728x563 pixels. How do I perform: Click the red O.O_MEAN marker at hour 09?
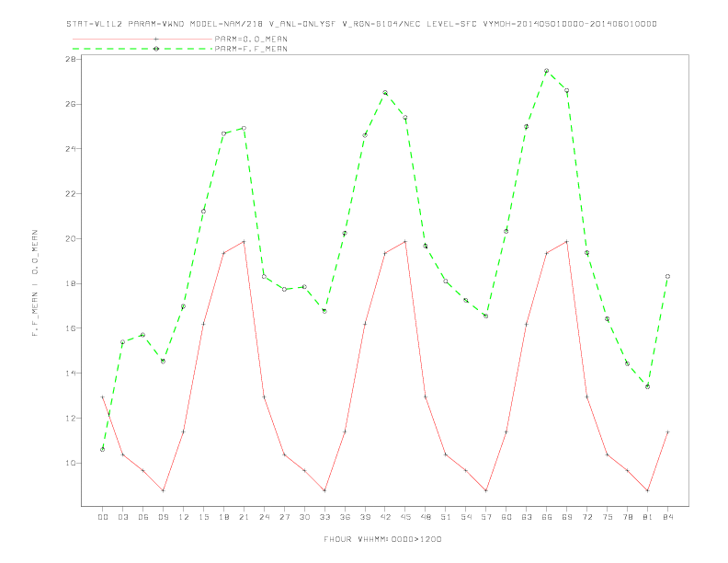click(163, 490)
